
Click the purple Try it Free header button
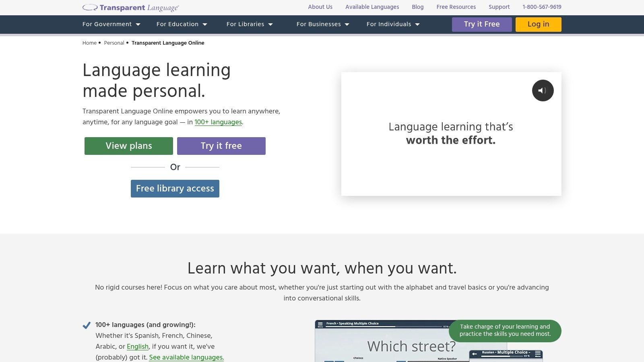tap(482, 25)
